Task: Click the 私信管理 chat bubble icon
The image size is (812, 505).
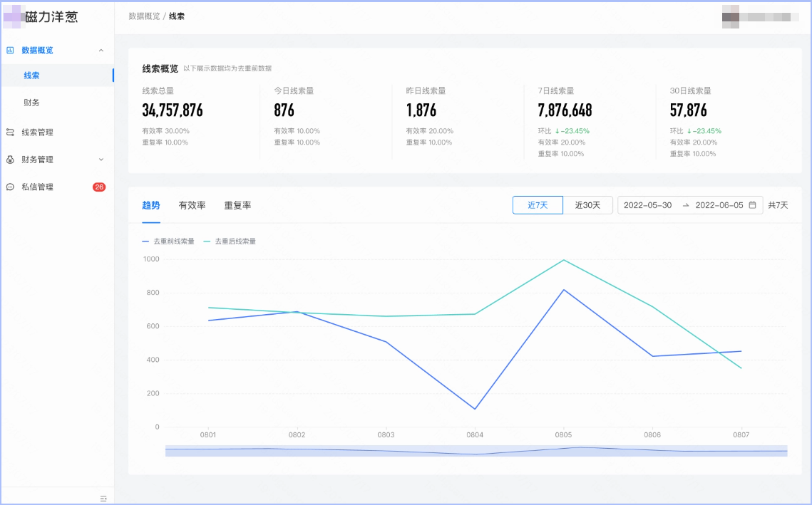Action: pyautogui.click(x=10, y=187)
